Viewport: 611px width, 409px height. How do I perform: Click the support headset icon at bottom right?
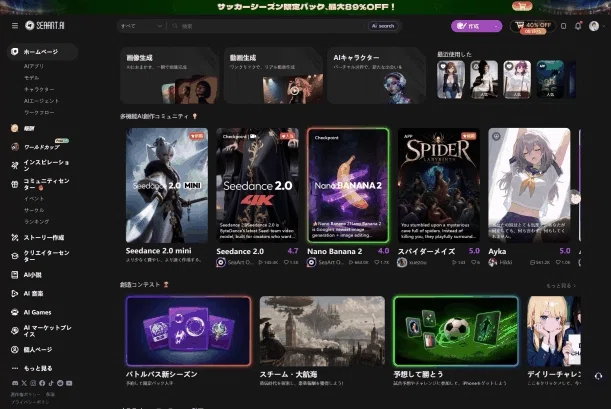click(x=599, y=376)
